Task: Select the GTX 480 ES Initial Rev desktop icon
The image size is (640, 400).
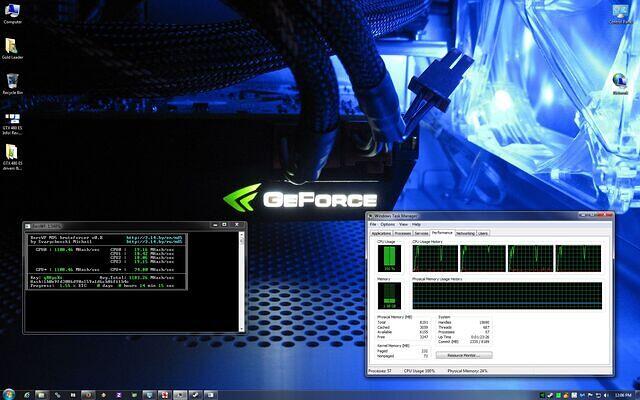Action: click(x=12, y=124)
